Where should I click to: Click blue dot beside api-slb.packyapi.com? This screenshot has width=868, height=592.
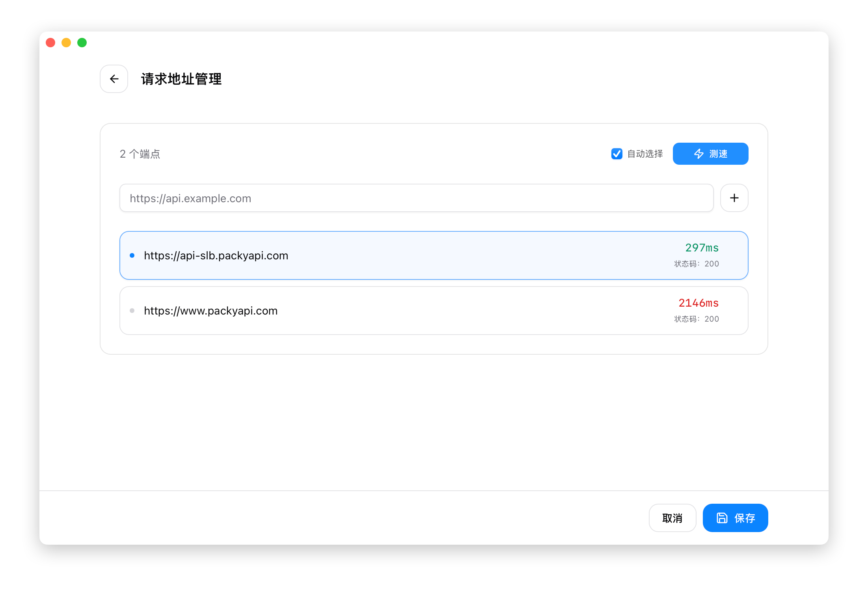132,255
